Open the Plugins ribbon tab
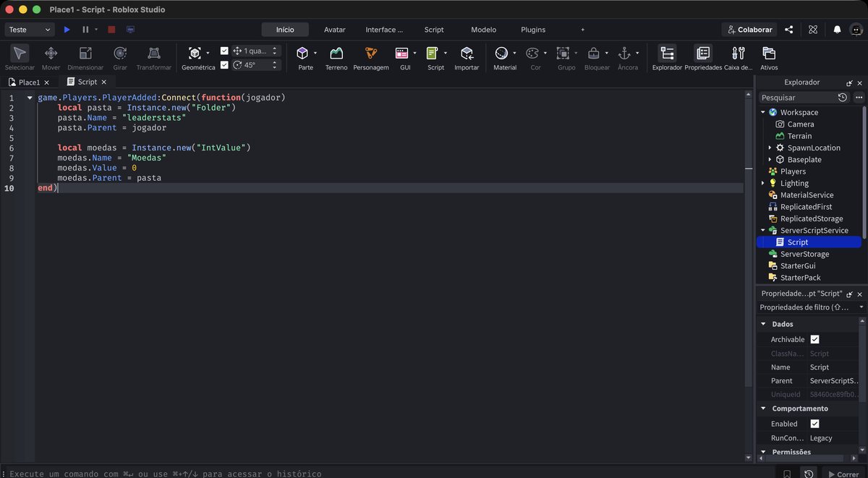868x478 pixels. click(x=533, y=30)
